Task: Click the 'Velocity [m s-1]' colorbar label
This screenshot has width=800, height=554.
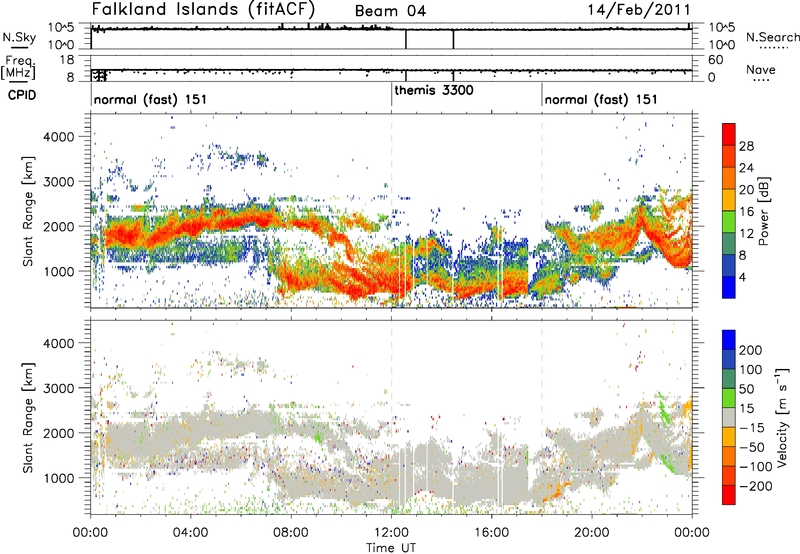Action: click(x=782, y=417)
